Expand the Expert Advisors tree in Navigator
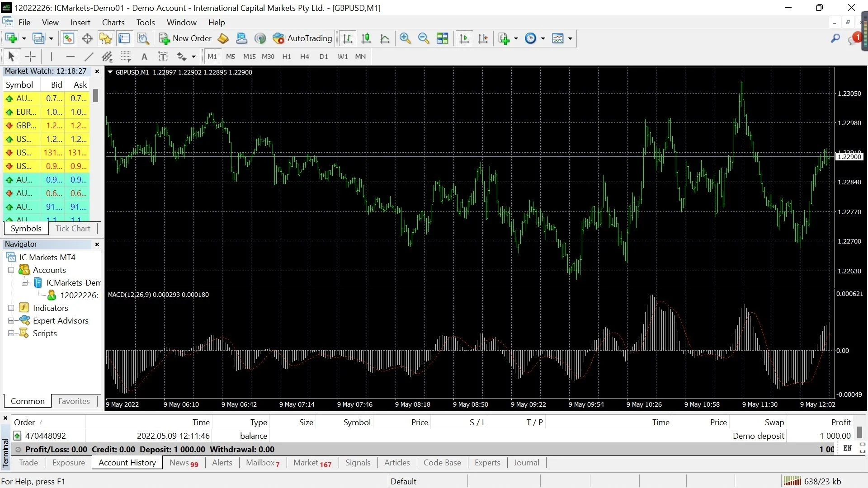The height and width of the screenshot is (488, 868). tap(11, 321)
